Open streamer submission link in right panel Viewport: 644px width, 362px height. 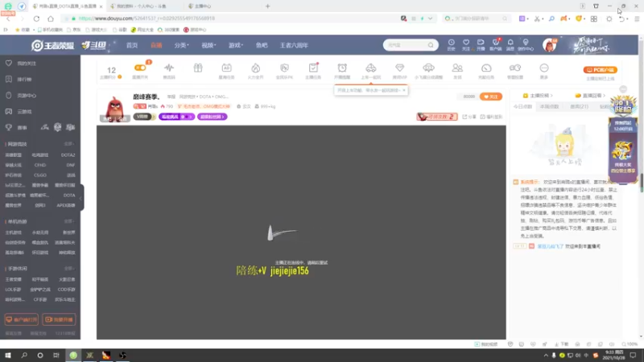tap(538, 96)
